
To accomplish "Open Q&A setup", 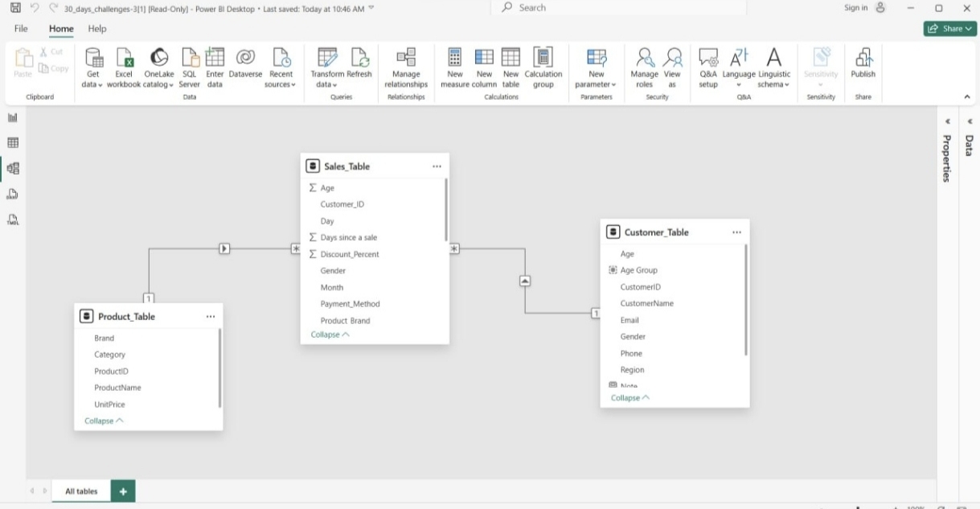I will 708,68.
